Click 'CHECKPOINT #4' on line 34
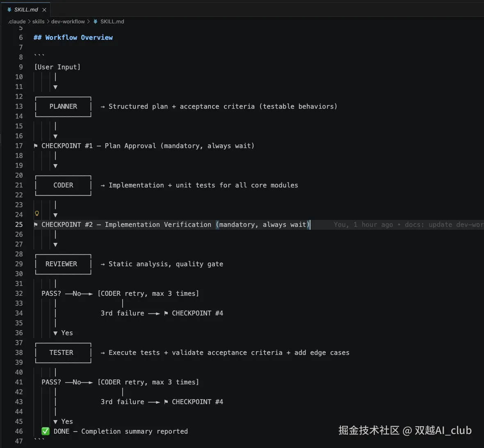Screen dimensions: 484x448 pyautogui.click(x=198, y=313)
